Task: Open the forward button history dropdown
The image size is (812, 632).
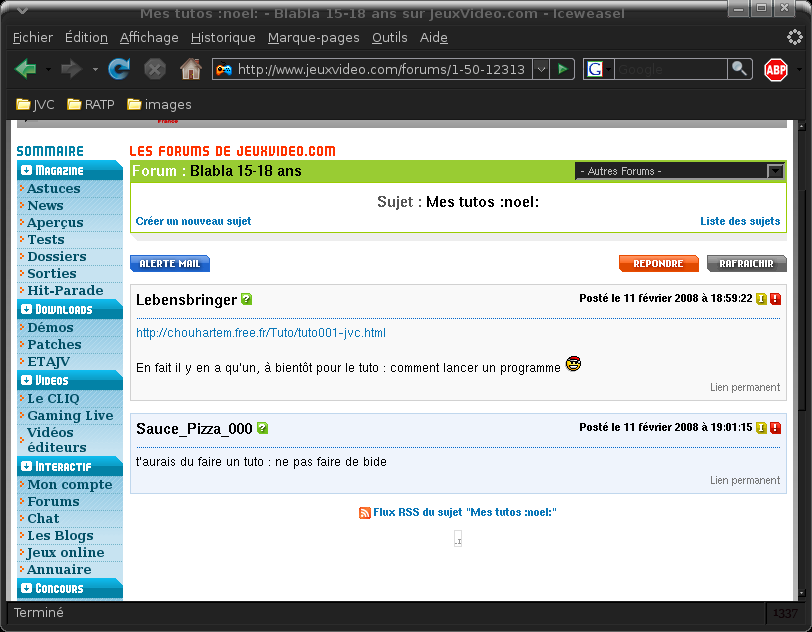Action: 95,69
